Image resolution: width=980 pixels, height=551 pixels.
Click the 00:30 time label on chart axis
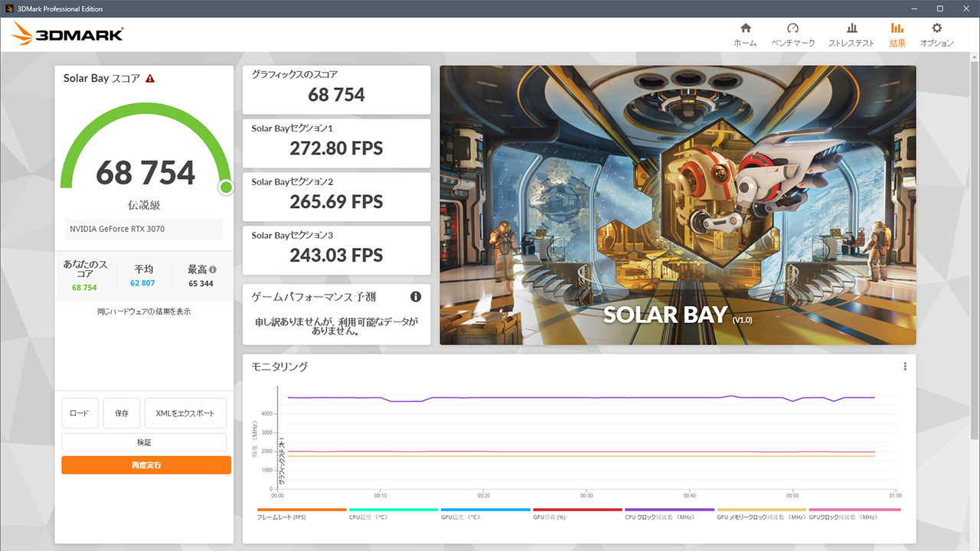(586, 495)
